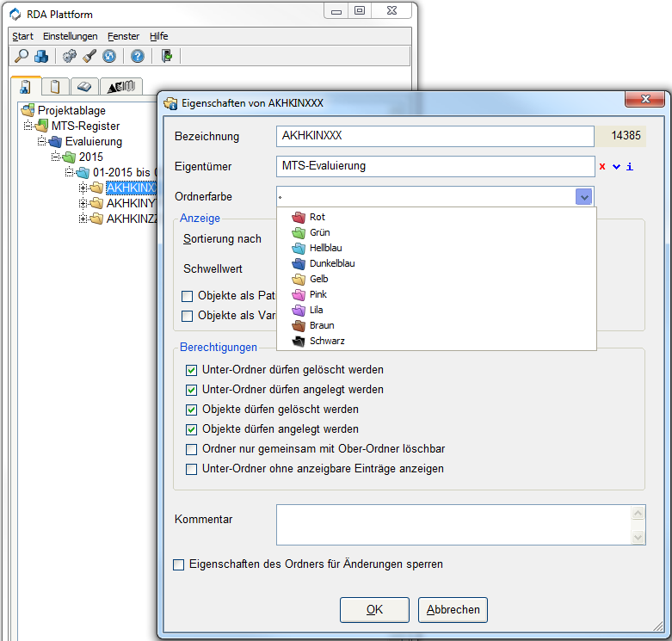Check 'Eigenschaften des Ordners für Änderungen sperren'
This screenshot has height=641, width=672.
[179, 564]
